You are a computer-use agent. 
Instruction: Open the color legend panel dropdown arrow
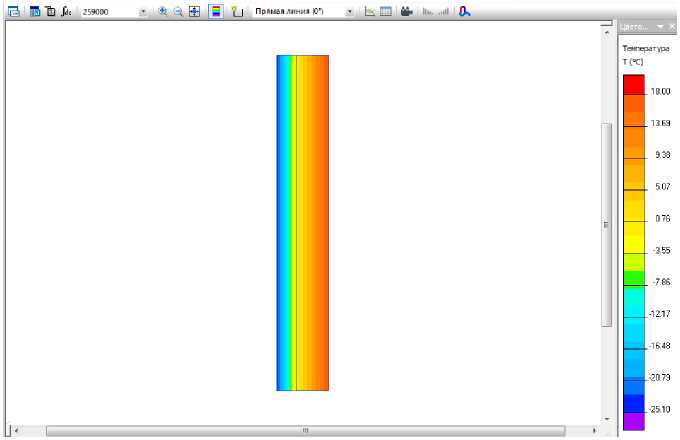pos(660,27)
